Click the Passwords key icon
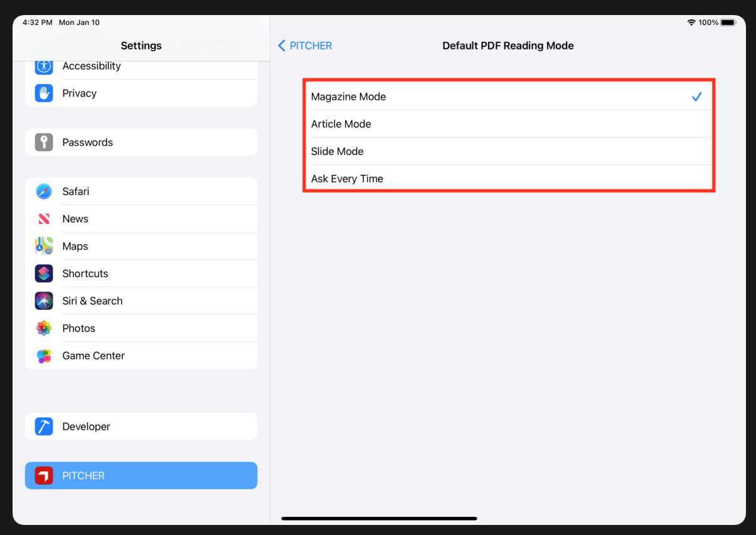Screen dimensions: 756x535 43,142
